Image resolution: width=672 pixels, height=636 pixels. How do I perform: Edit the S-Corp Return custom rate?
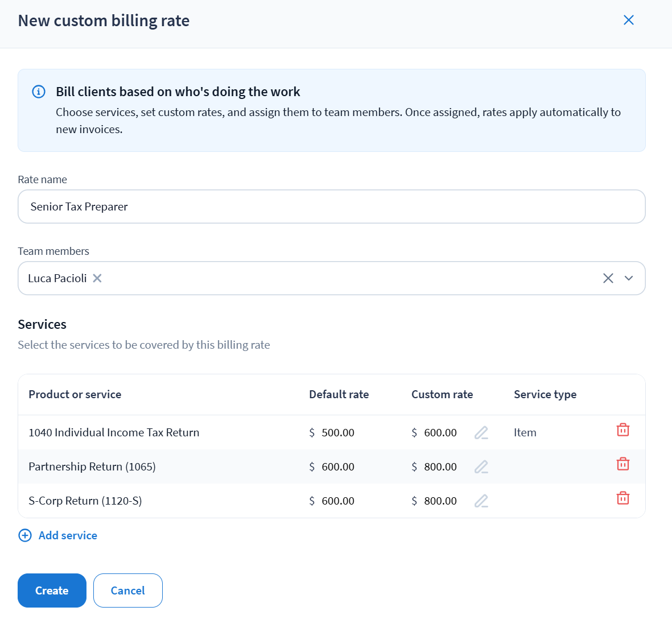click(x=481, y=501)
